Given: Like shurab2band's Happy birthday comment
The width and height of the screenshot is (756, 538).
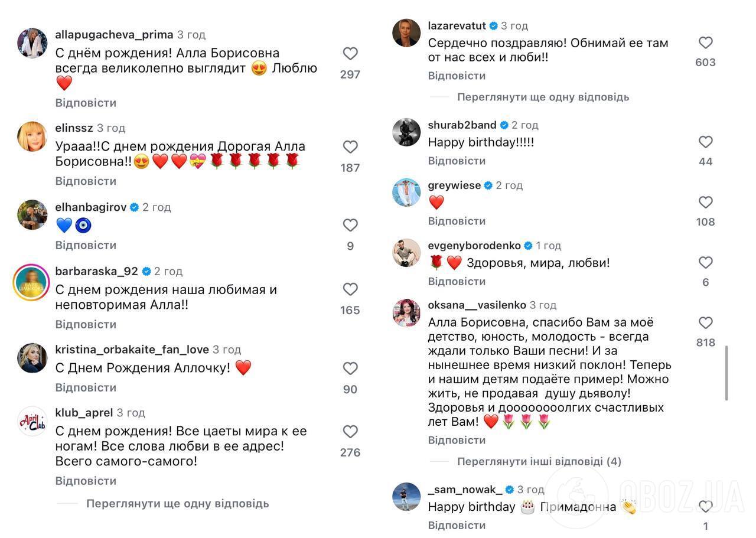Looking at the screenshot, I should (x=705, y=142).
